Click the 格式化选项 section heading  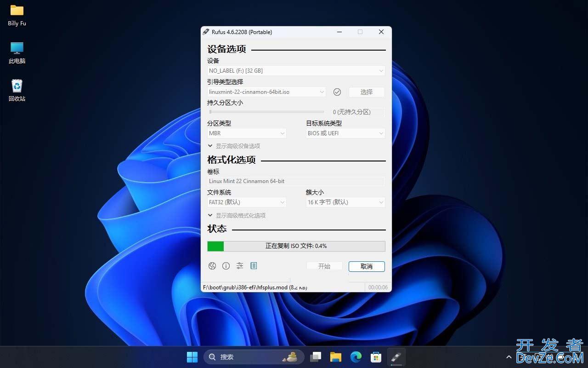(x=232, y=160)
